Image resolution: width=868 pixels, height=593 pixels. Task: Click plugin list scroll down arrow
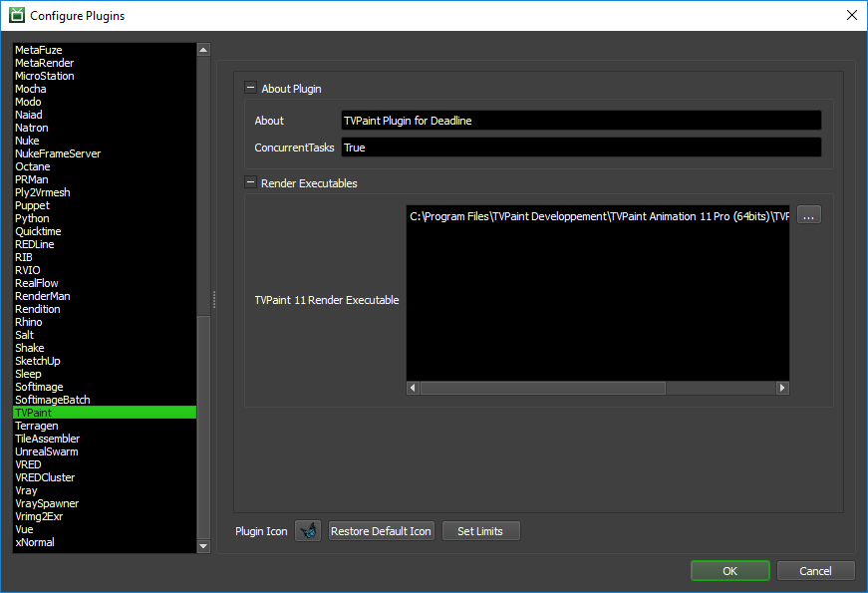pos(203,546)
